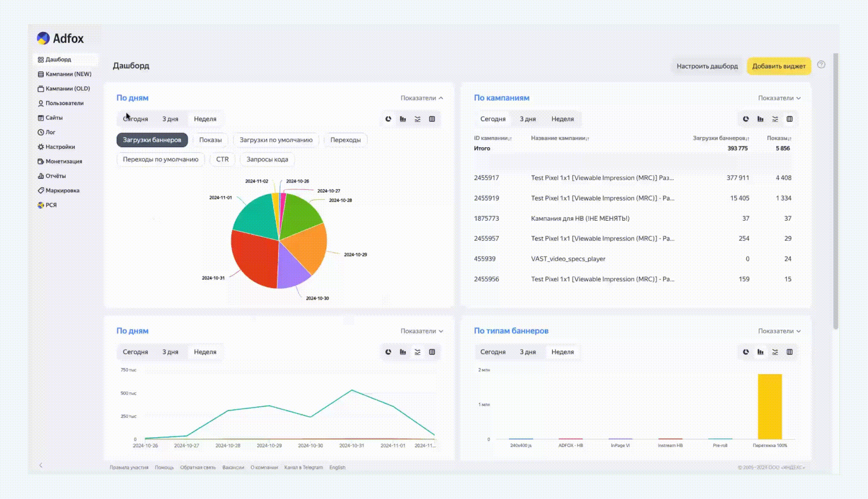Collapse the sidebar with bottom-left arrow
Image resolution: width=868 pixels, height=499 pixels.
[x=41, y=465]
